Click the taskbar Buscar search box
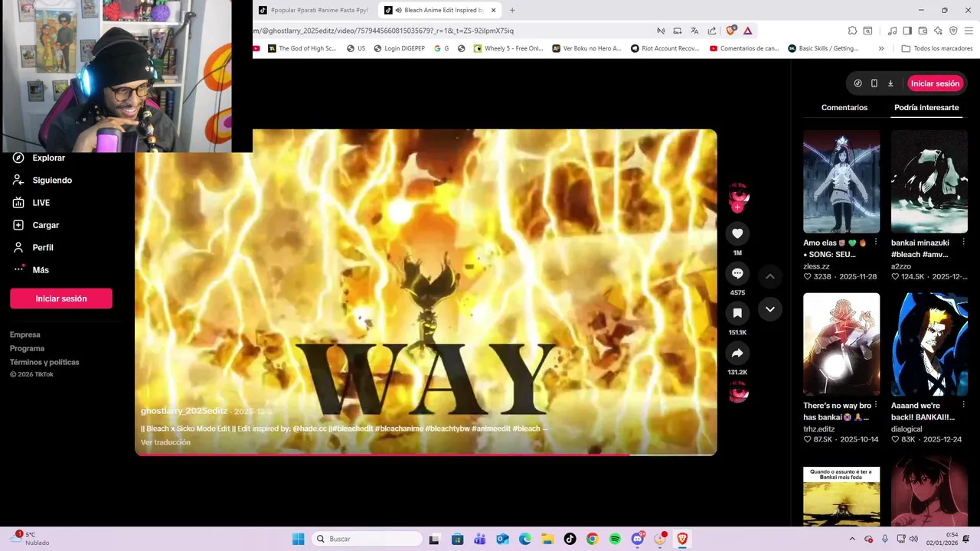 tap(367, 539)
